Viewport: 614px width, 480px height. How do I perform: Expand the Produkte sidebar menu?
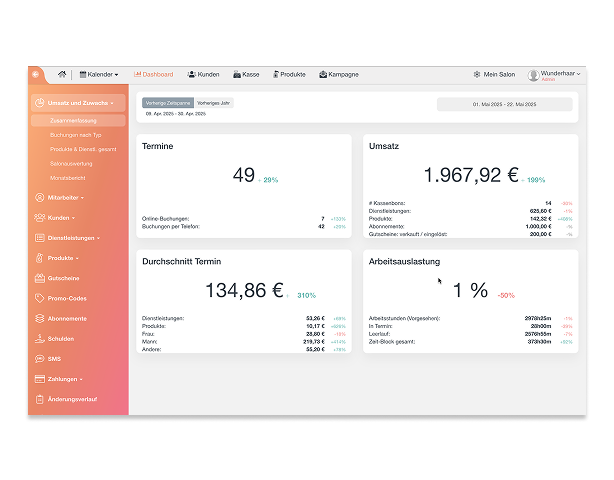pyautogui.click(x=63, y=258)
